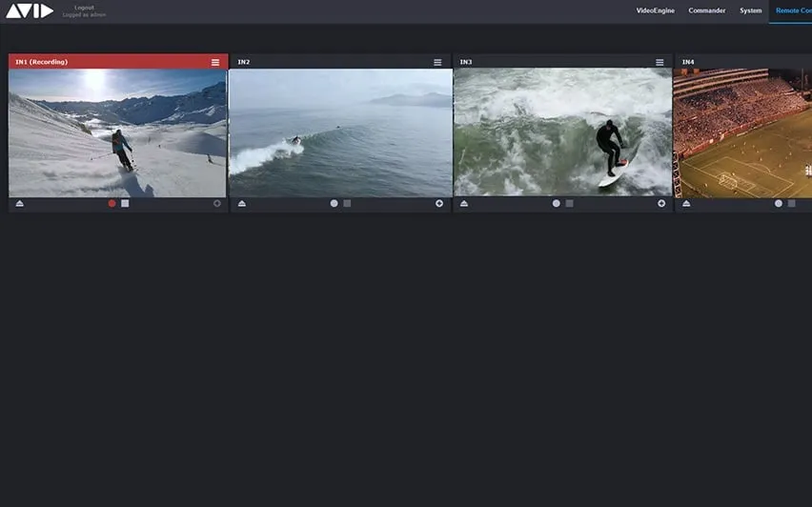
Task: Open the System tab
Action: tap(750, 10)
